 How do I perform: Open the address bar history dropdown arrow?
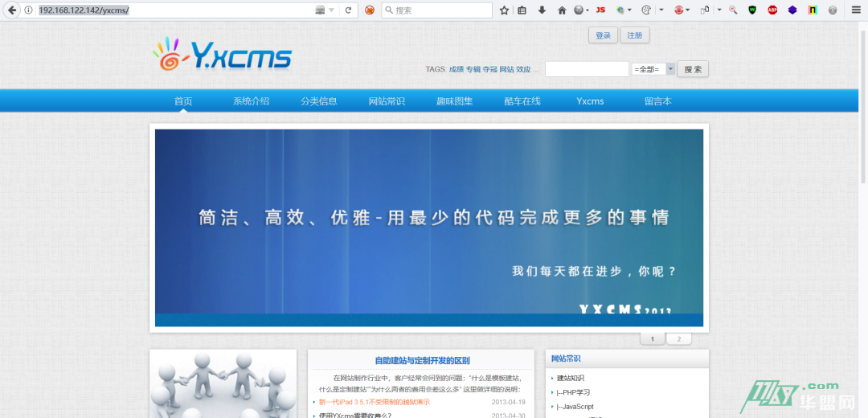pos(332,10)
